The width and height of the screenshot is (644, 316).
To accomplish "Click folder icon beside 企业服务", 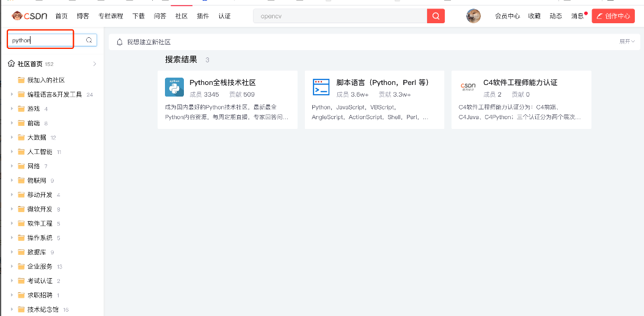I will click(x=21, y=266).
